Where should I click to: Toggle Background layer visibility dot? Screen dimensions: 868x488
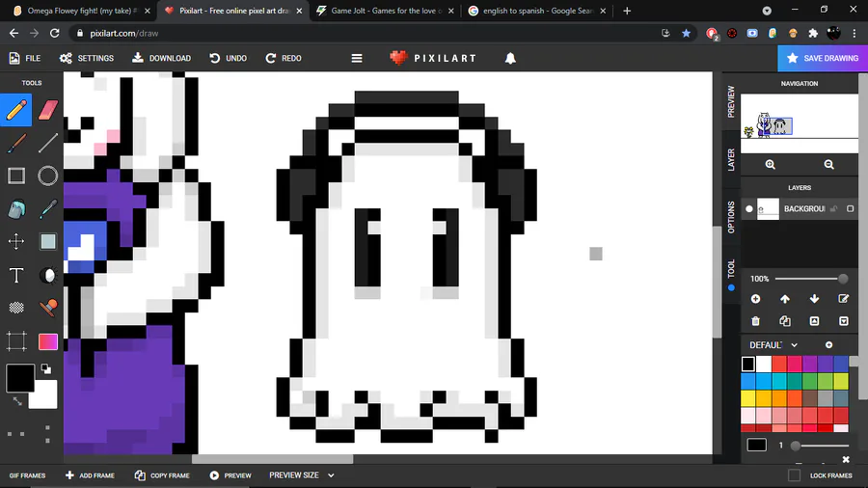coord(749,208)
